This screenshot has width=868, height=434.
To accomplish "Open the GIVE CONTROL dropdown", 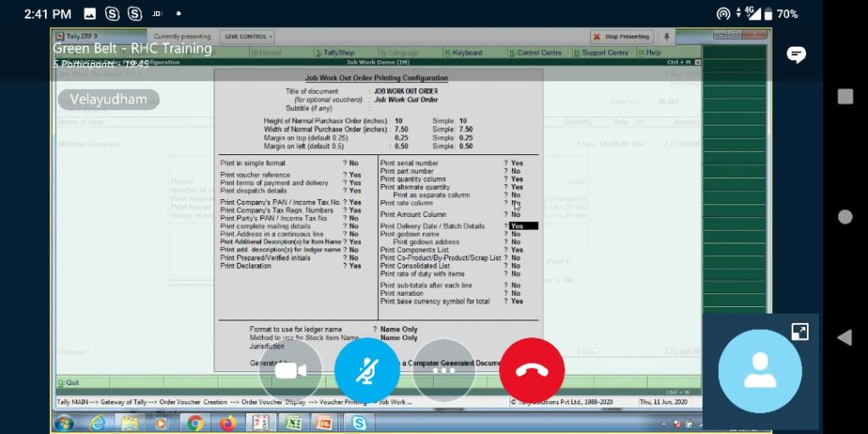I will (x=248, y=36).
